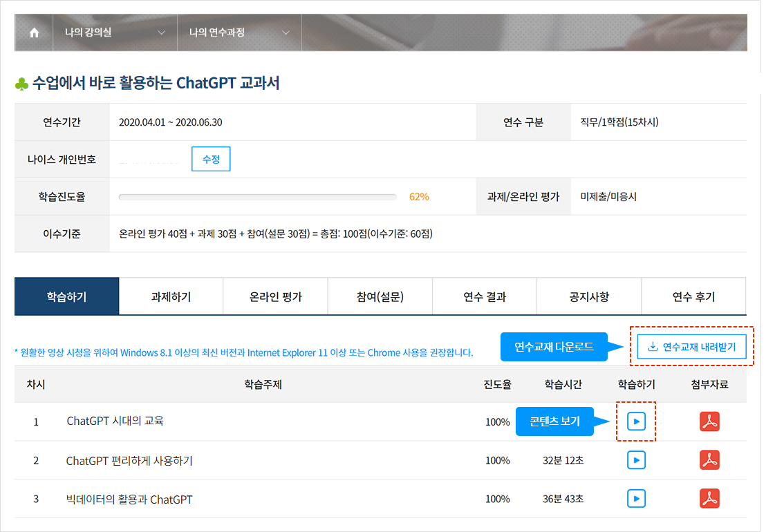
Task: Click the 학습시간 column header
Action: click(563, 384)
